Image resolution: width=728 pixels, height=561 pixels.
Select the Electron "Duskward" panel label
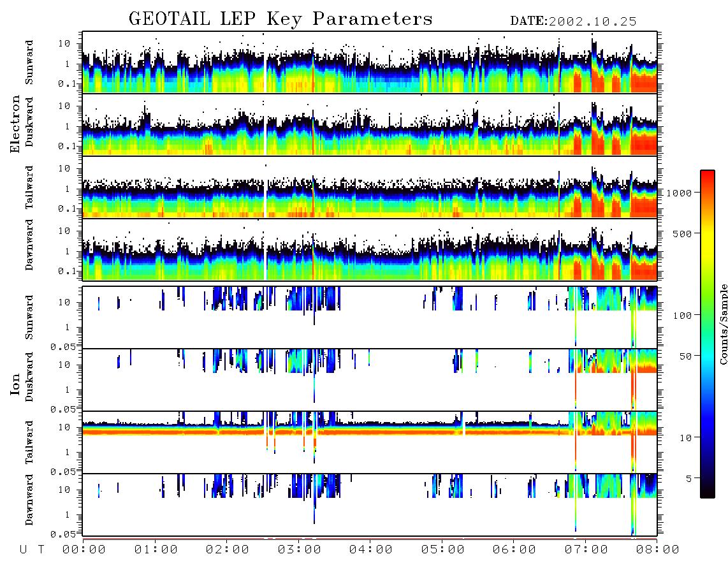click(x=29, y=122)
